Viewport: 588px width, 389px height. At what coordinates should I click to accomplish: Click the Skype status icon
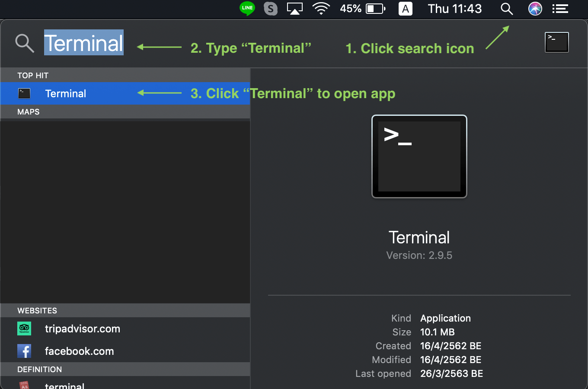271,9
